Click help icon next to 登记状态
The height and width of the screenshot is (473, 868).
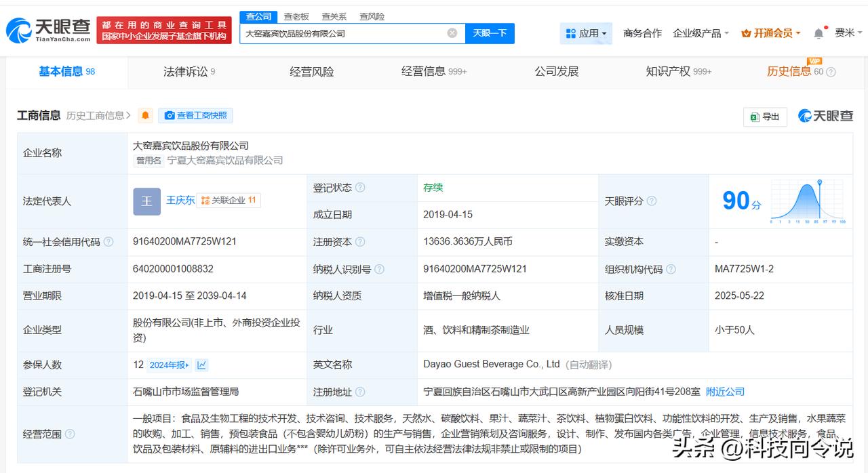[x=360, y=188]
